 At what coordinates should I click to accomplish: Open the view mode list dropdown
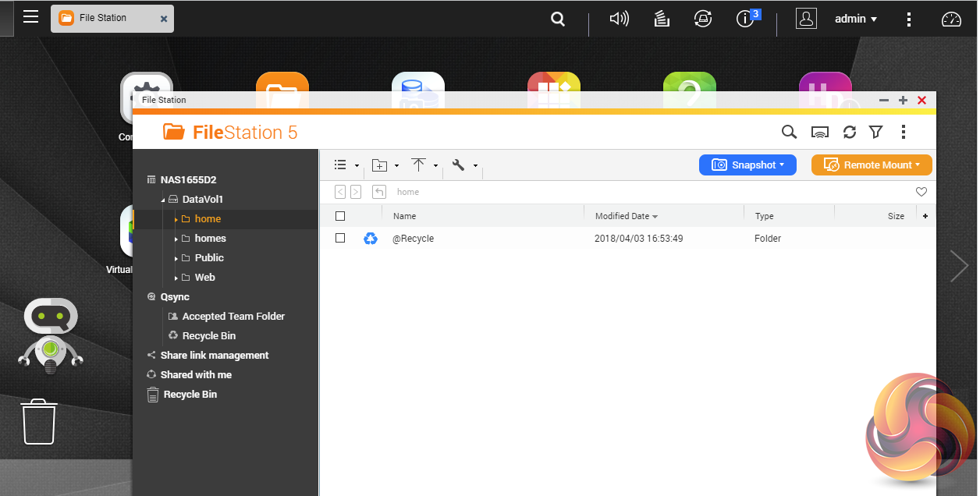coord(346,165)
